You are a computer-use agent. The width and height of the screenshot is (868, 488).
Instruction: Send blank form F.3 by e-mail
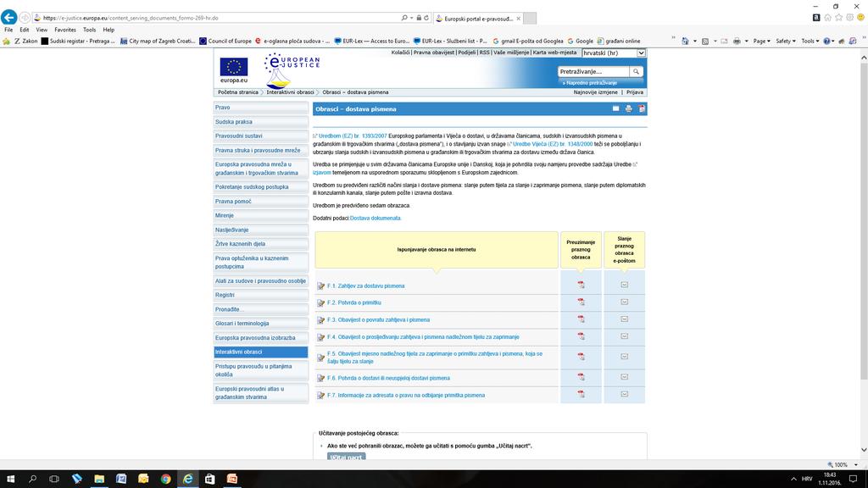point(625,319)
